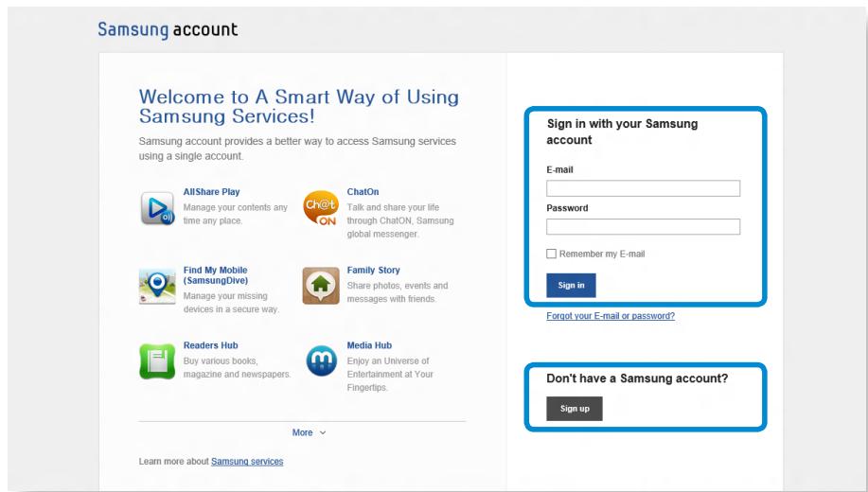The image size is (868, 492).
Task: Click the Sign up button
Action: pyautogui.click(x=574, y=409)
